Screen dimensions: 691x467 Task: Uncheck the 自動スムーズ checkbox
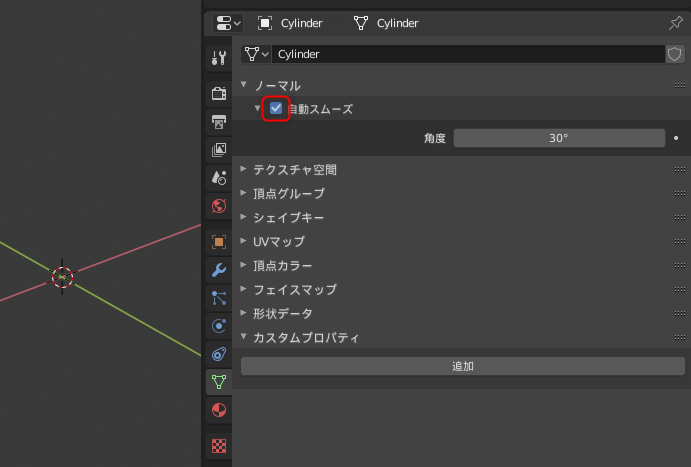(x=276, y=108)
